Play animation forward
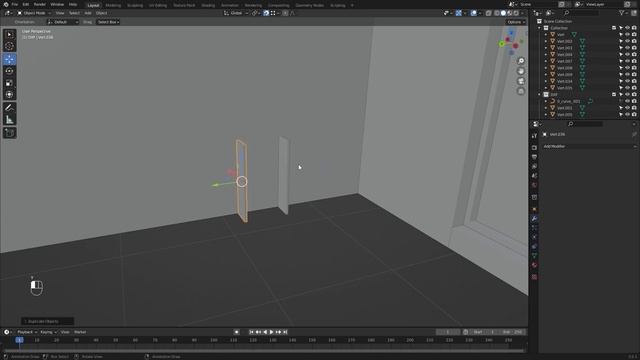640x360 pixels. click(x=271, y=332)
